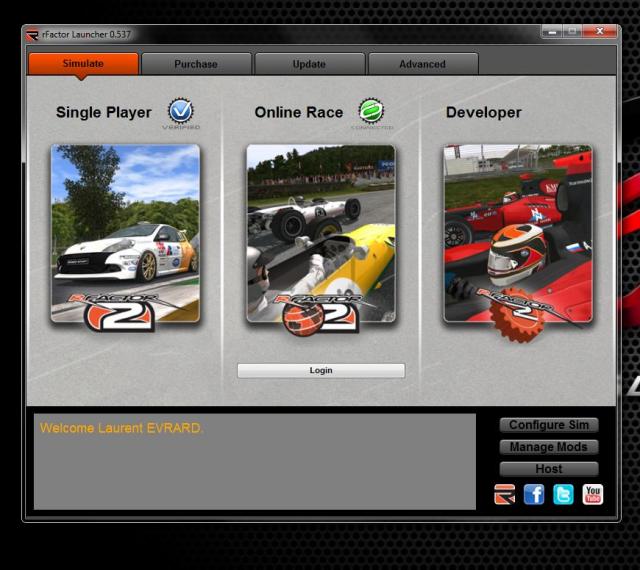
Task: Open Manage Mods
Action: coord(549,447)
